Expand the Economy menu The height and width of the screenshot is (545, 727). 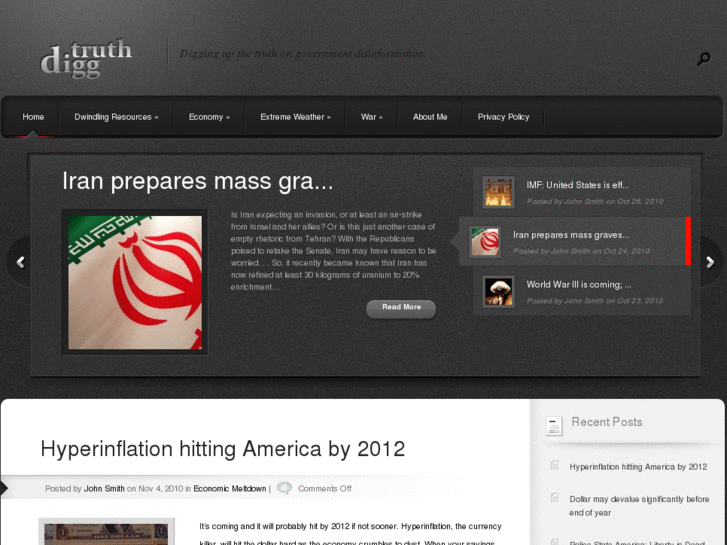209,117
